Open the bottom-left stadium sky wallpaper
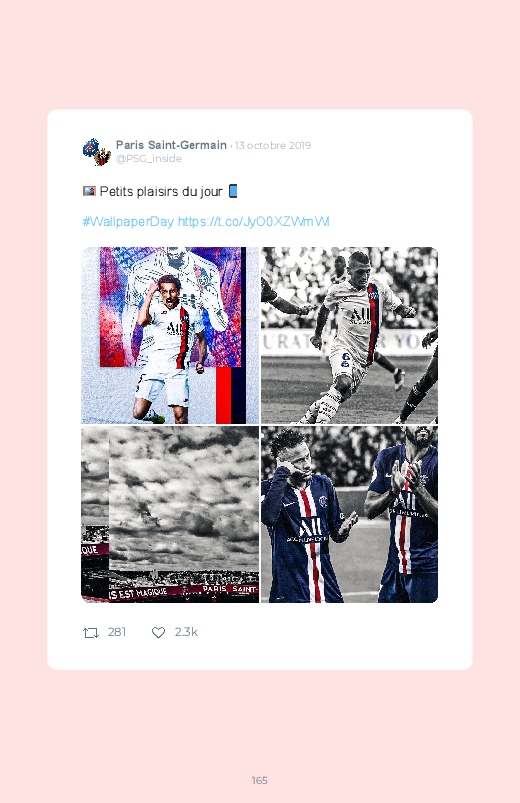Screen dimensions: 520x803 tap(170, 514)
